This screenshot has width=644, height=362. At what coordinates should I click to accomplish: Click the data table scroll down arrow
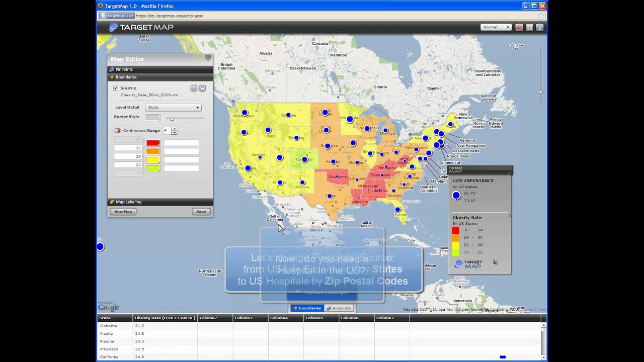point(543,357)
